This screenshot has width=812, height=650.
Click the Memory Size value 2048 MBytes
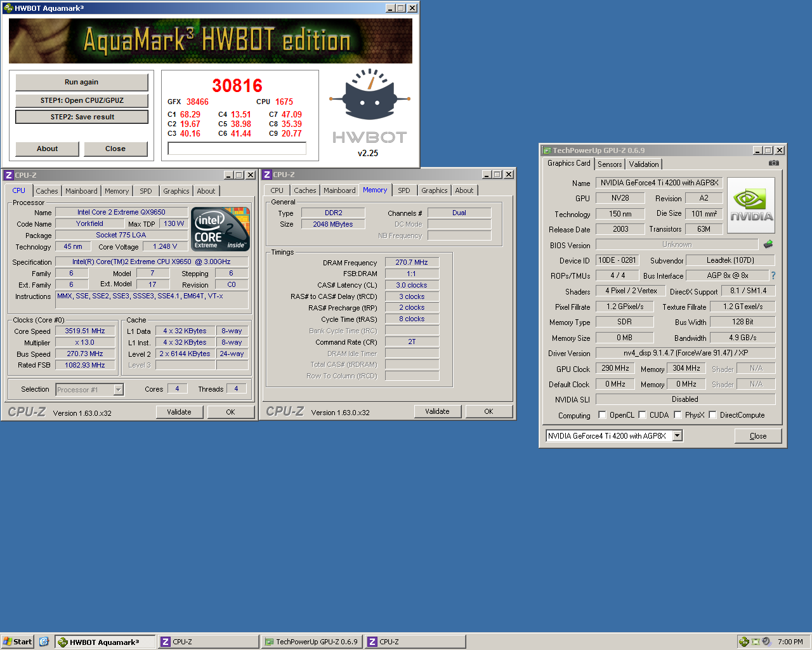click(x=332, y=224)
